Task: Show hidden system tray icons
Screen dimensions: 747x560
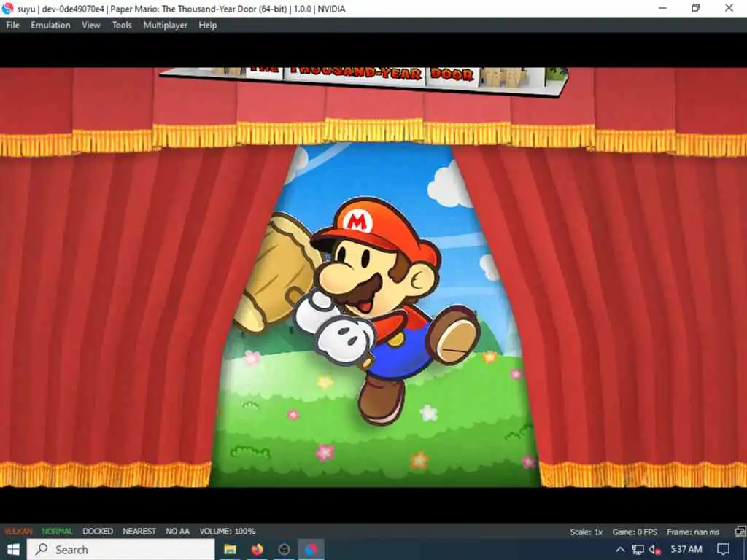Action: click(620, 550)
